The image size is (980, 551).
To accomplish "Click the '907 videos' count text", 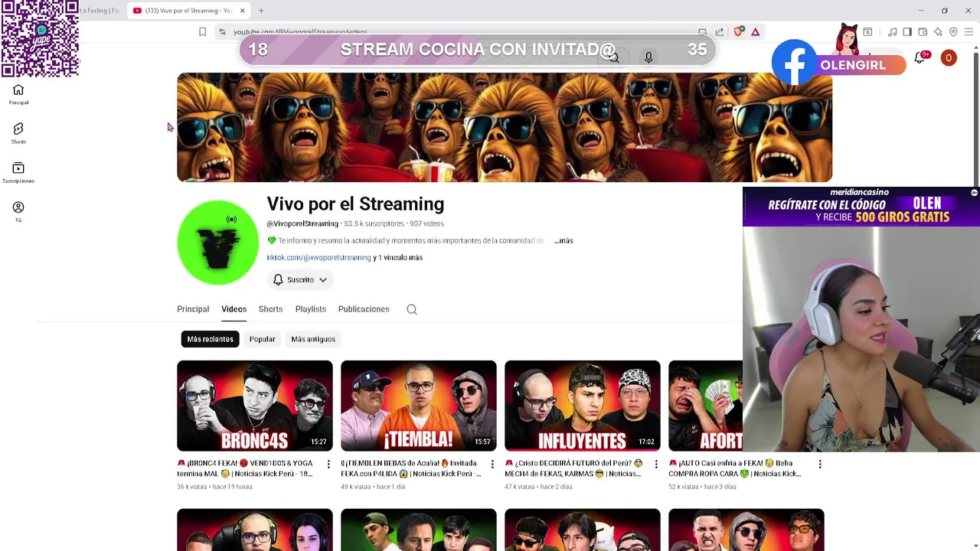I will (426, 223).
